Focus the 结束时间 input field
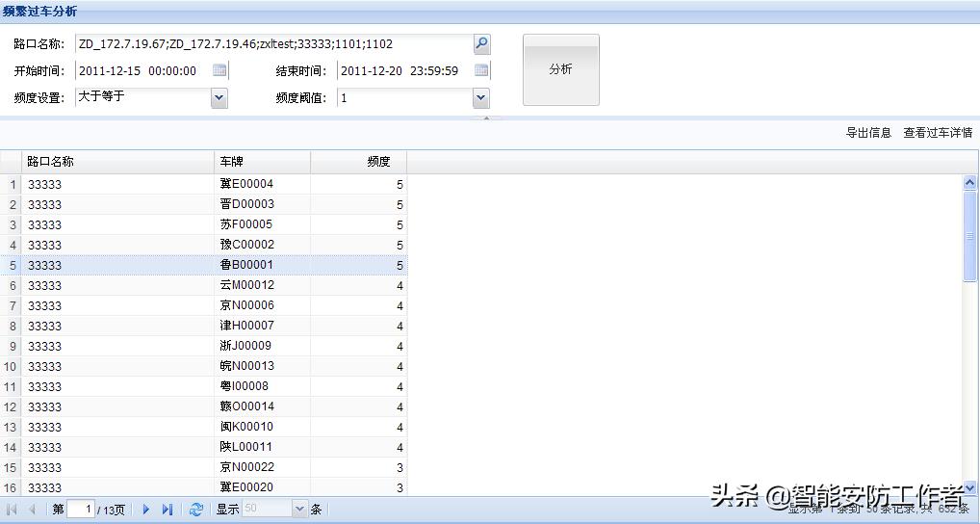980x524 pixels. pos(405,70)
